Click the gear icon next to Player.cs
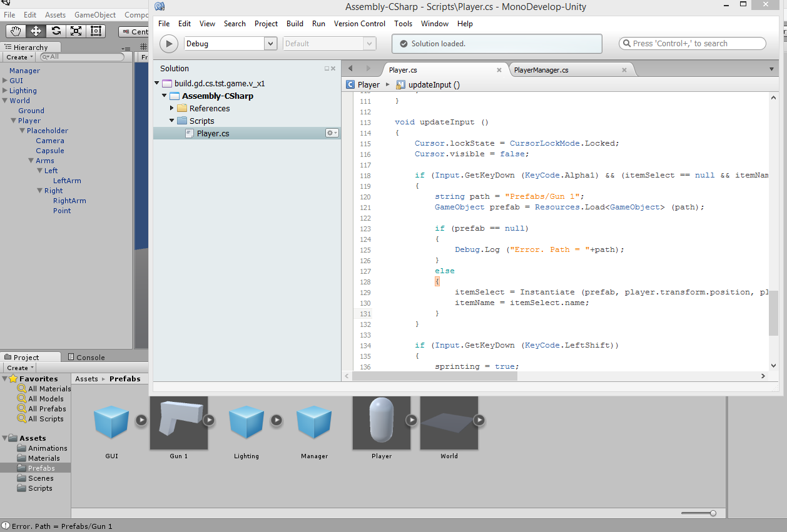Viewport: 787px width, 532px height. point(332,133)
